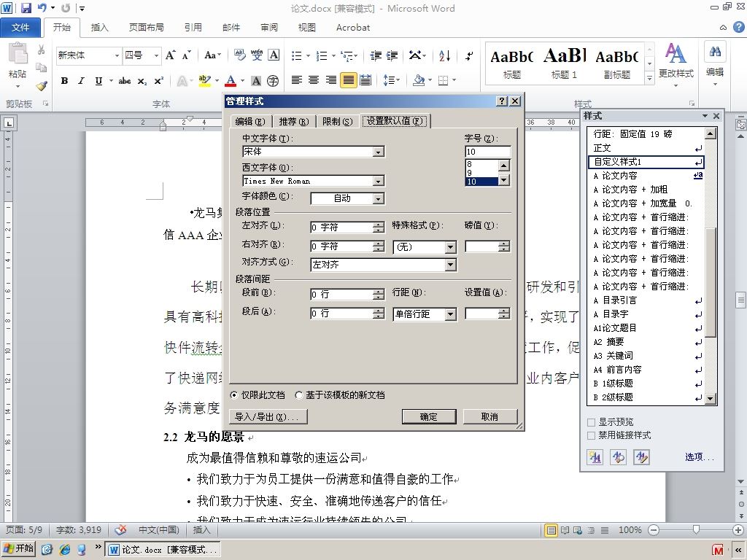Expand the style gallery more arrow
747x560 pixels.
(649, 79)
